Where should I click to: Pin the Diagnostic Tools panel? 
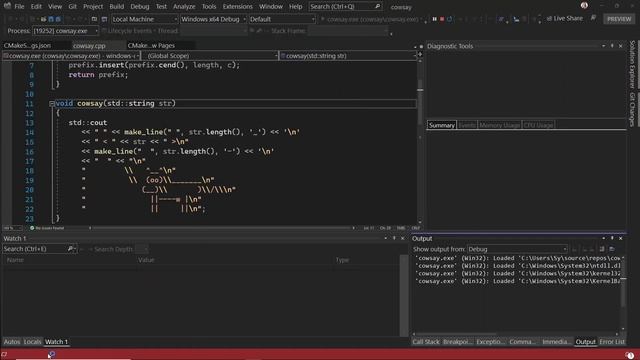tap(612, 46)
